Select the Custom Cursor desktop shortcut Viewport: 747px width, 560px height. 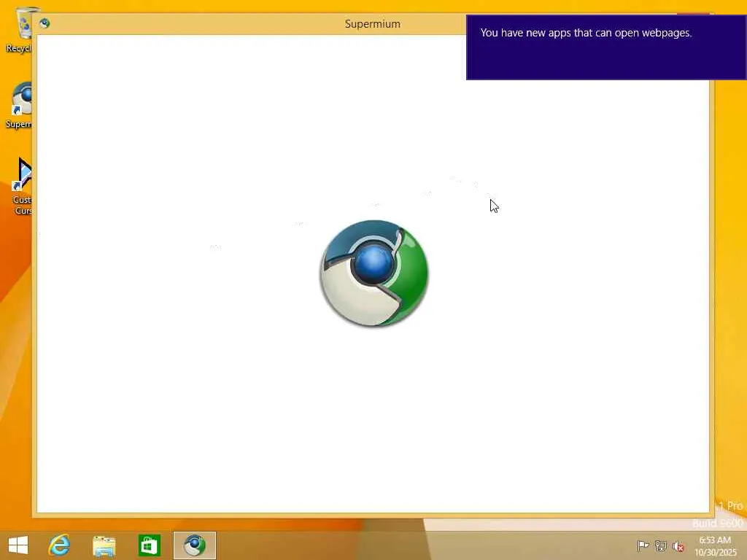(22, 186)
